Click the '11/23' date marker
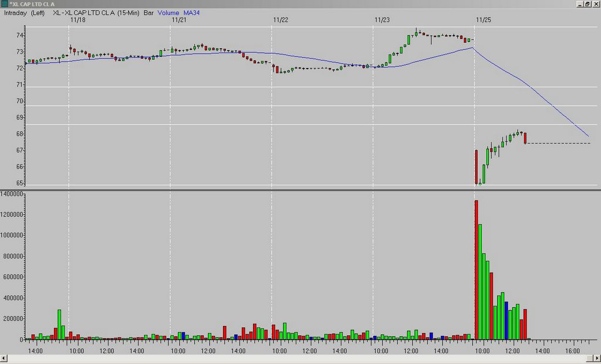This screenshot has height=364, width=601. tap(382, 20)
